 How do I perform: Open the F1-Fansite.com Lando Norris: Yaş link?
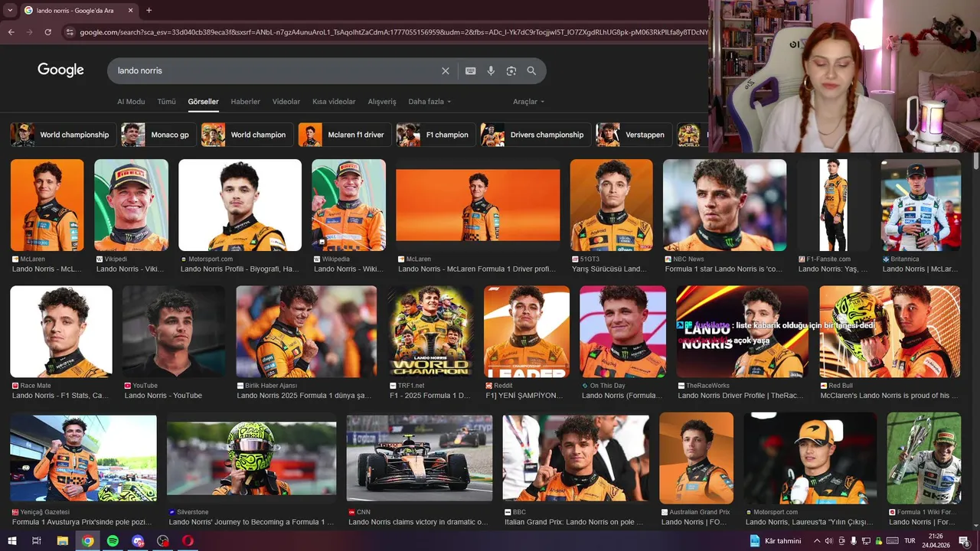click(833, 269)
